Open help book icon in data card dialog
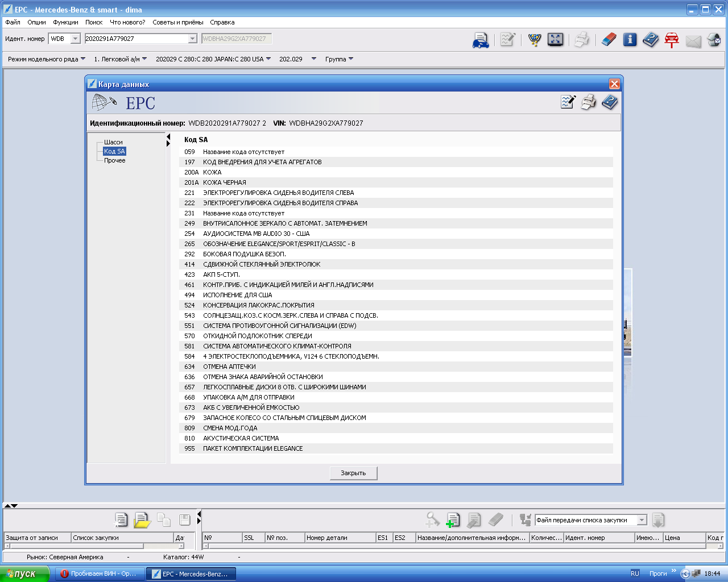 (610, 102)
